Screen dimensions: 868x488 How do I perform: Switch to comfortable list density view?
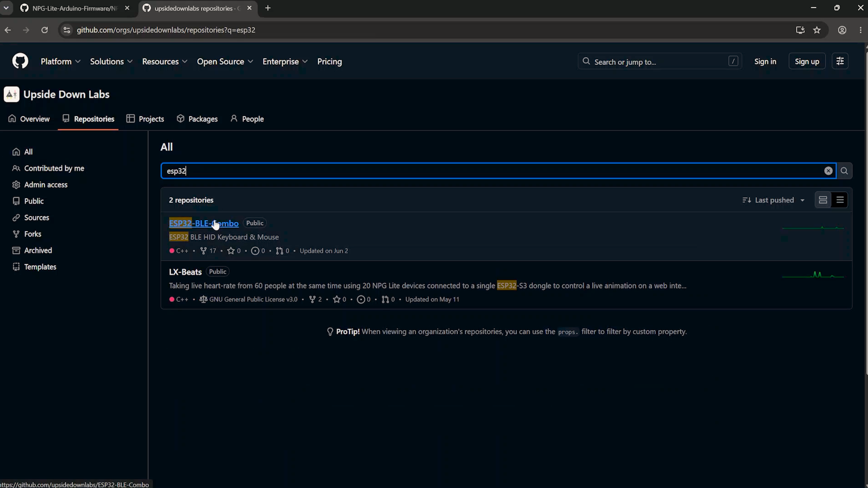tap(823, 200)
